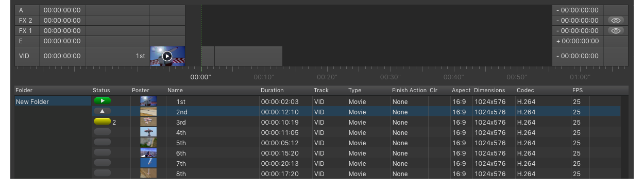Select the poster thumbnail for 6th clip
The image size is (644, 189).
pos(148,153)
